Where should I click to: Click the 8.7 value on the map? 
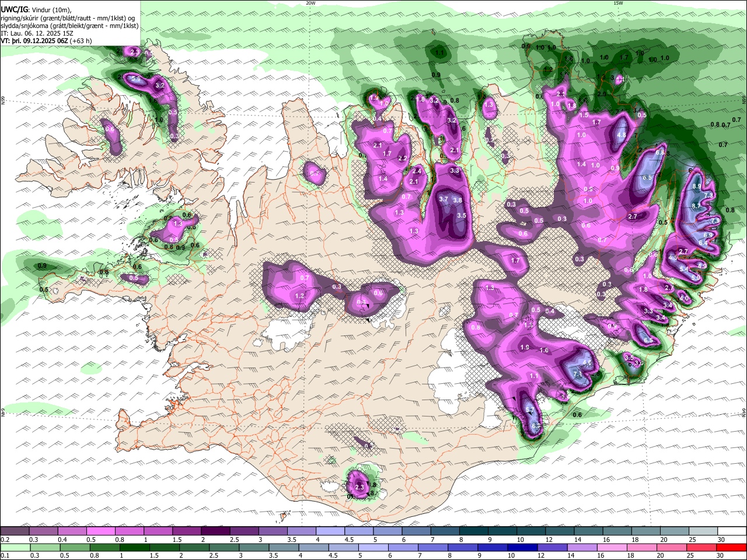click(696, 206)
